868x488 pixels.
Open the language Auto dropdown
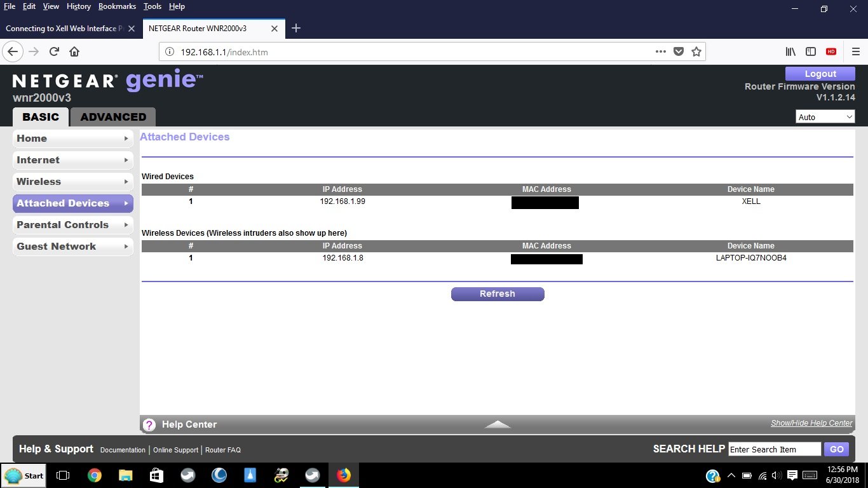(825, 117)
